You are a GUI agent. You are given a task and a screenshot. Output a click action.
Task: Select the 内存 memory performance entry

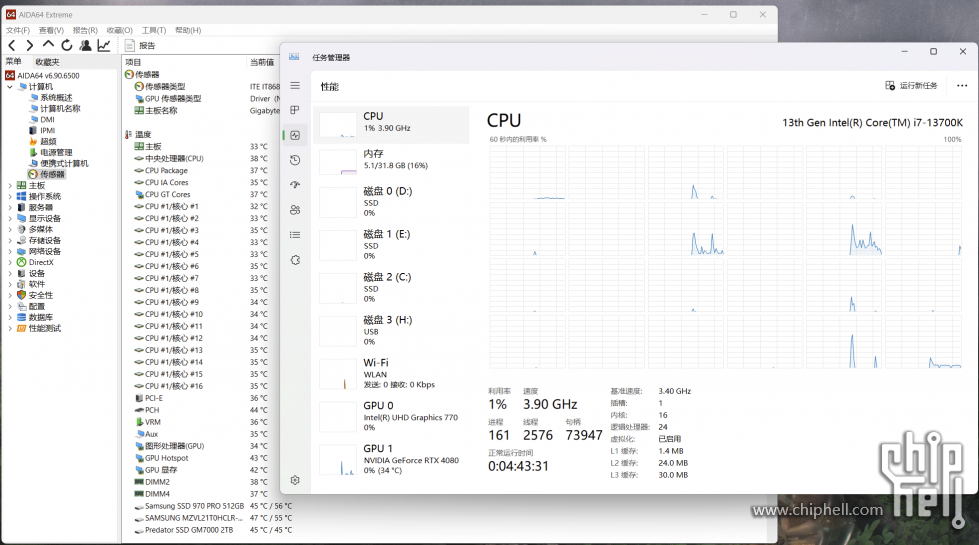(391, 162)
